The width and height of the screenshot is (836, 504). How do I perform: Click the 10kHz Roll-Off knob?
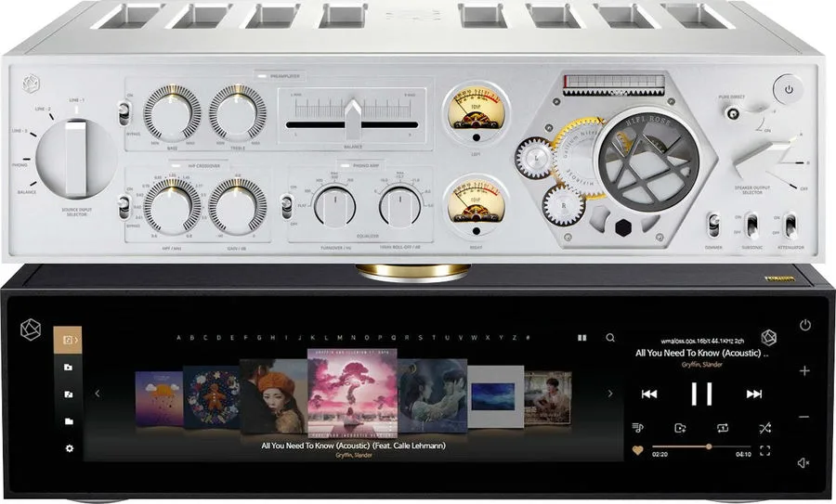point(399,206)
